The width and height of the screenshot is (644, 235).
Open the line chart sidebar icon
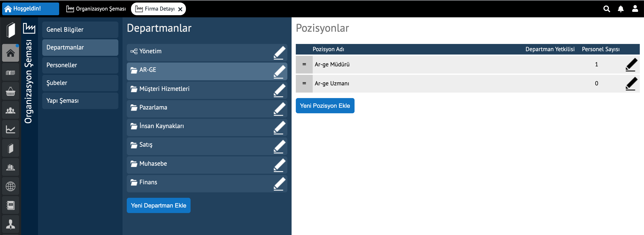click(11, 129)
